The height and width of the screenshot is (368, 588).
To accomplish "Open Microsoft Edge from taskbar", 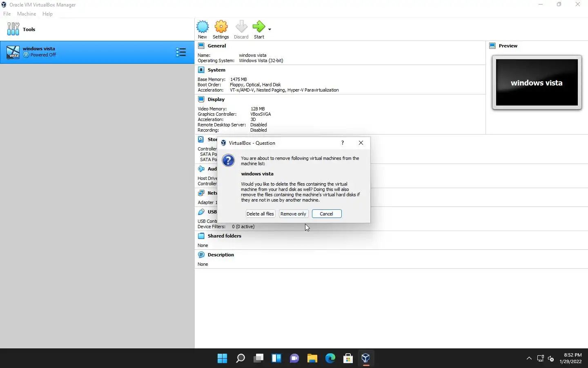I will click(330, 359).
